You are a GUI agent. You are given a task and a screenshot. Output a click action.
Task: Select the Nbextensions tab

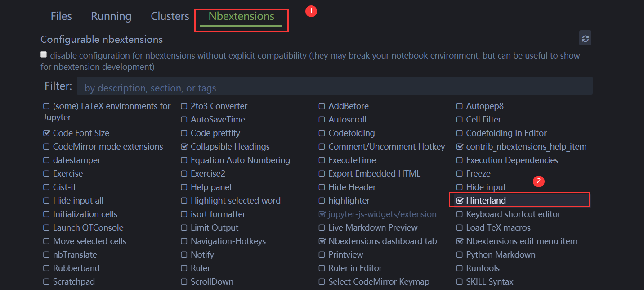pyautogui.click(x=241, y=16)
